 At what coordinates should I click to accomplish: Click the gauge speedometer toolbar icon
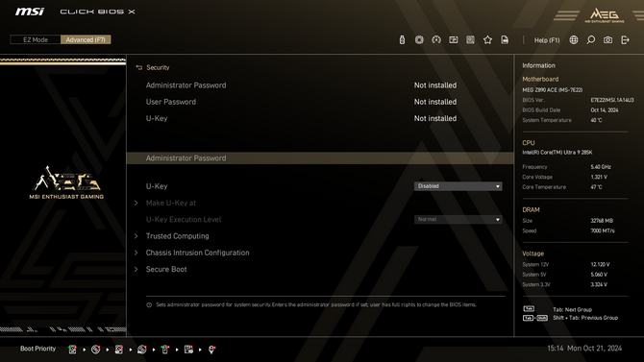[x=436, y=39]
